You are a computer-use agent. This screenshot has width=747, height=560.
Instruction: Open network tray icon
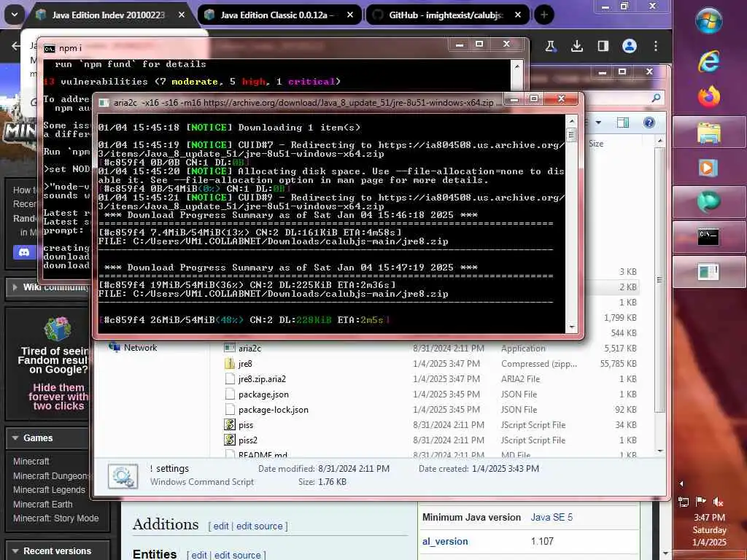click(x=683, y=502)
